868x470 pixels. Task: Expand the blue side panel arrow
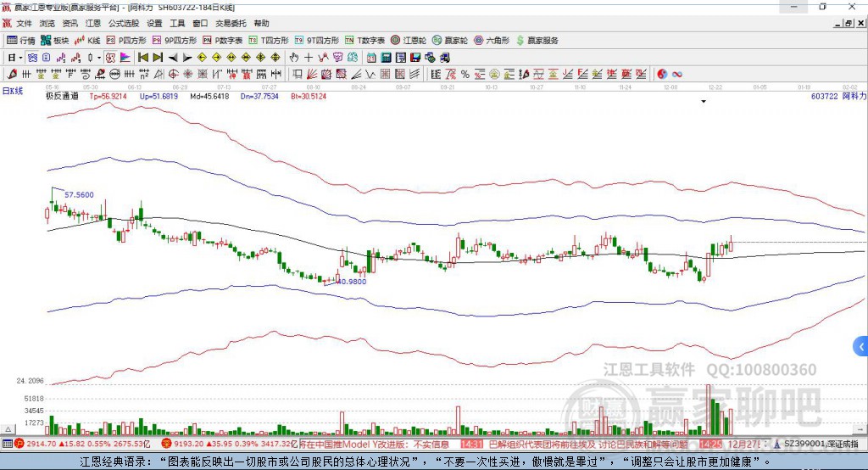[861, 347]
